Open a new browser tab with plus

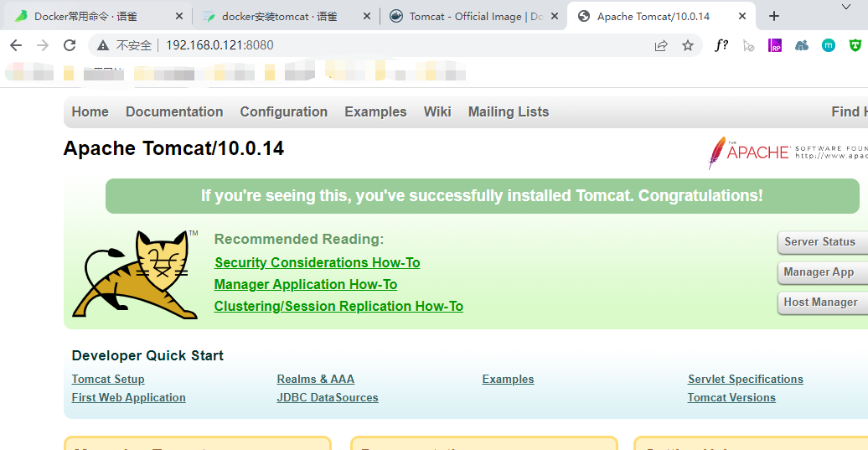(774, 17)
